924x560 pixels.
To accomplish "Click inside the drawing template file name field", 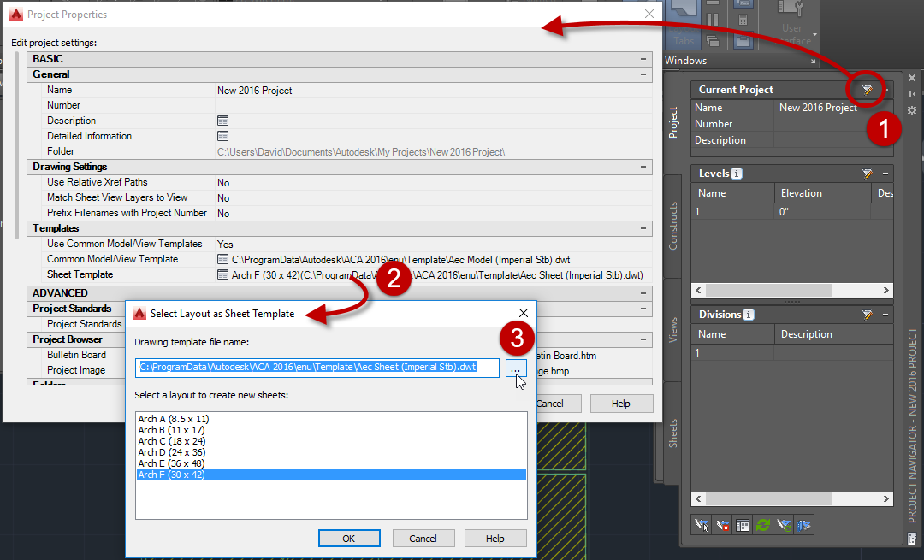I will (x=317, y=368).
